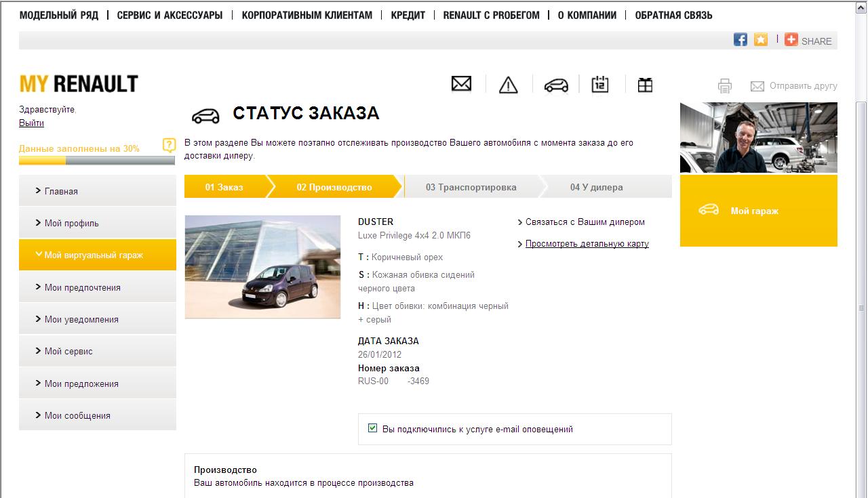Open КОРПОРАТИВНЫМ КЛИЕНТАМ menu
Viewport: 868px width, 498px height.
click(x=307, y=15)
